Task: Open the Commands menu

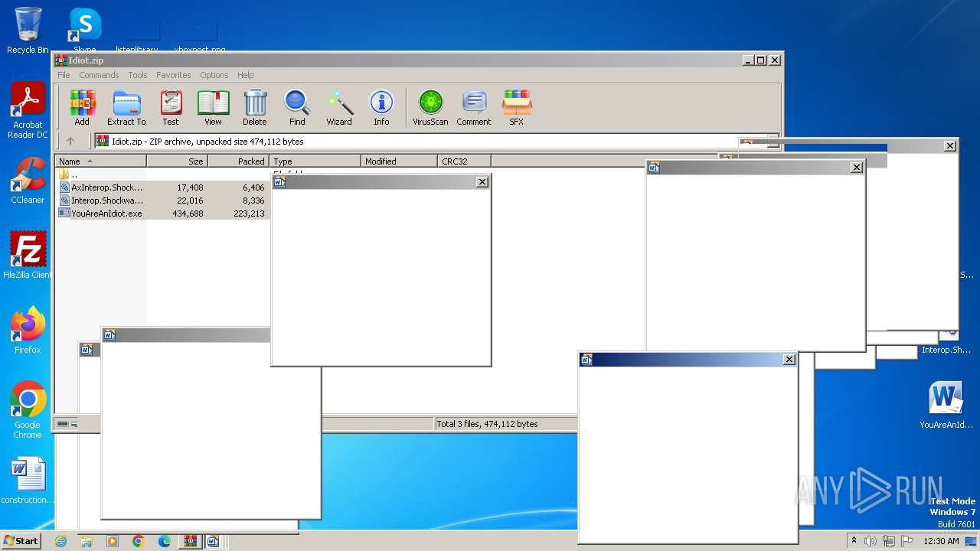Action: coord(99,75)
